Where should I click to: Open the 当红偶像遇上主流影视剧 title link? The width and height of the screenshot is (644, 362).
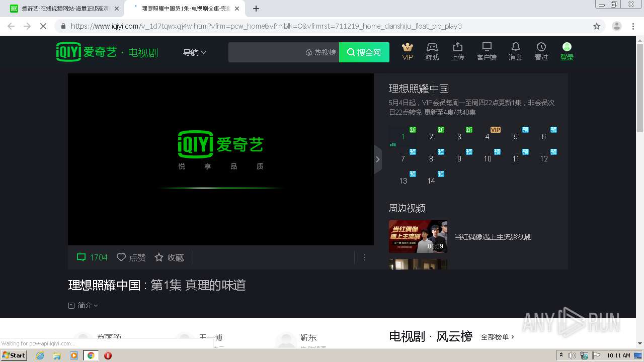pyautogui.click(x=493, y=237)
